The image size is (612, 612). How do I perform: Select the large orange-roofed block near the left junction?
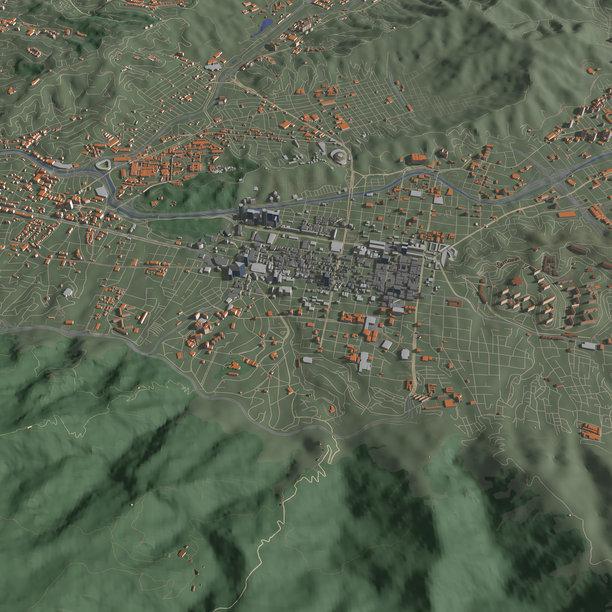click(150, 167)
